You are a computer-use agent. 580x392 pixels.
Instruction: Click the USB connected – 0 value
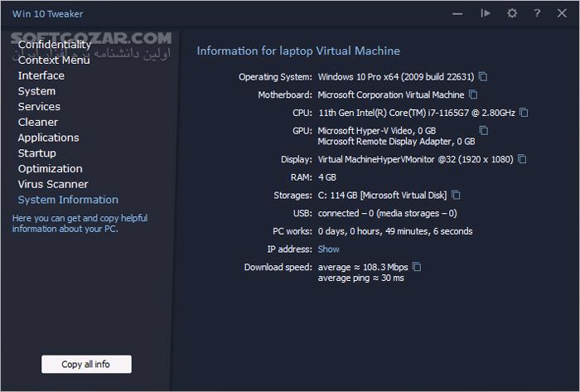click(387, 213)
